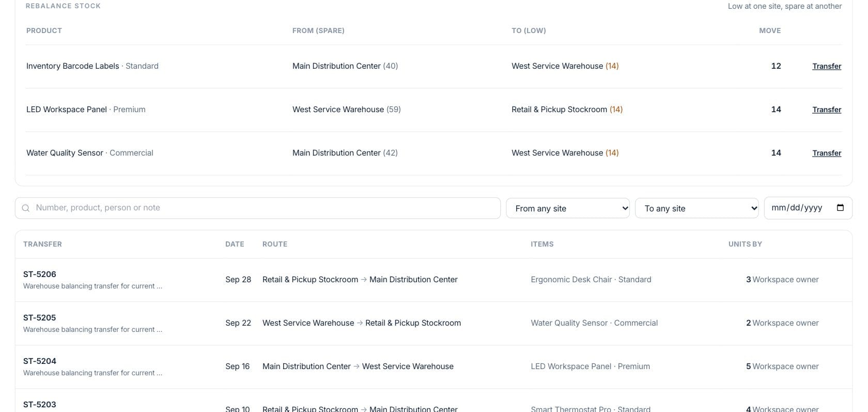Click the REBALANCE STOCK heading
Screen dimensions: 868x412
click(x=63, y=6)
